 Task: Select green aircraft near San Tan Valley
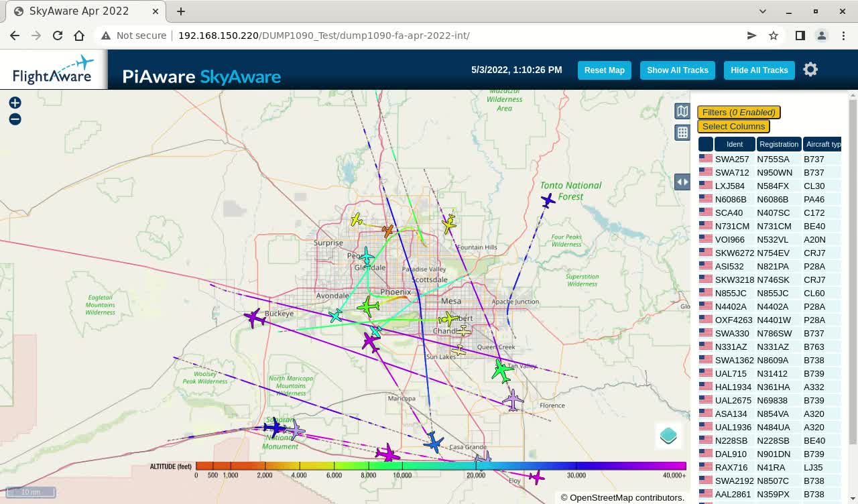pos(502,371)
